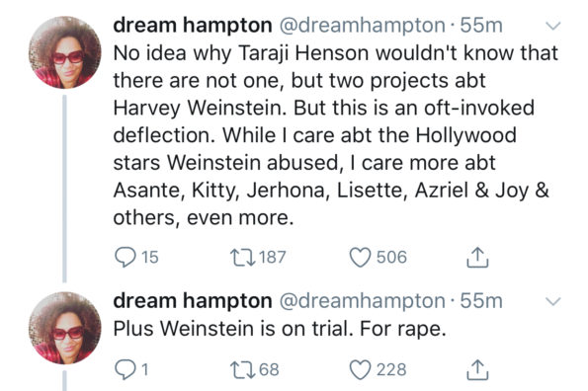588x391 pixels.
Task: Visit @dreamhampton handle on the first tweet
Action: 363,26
